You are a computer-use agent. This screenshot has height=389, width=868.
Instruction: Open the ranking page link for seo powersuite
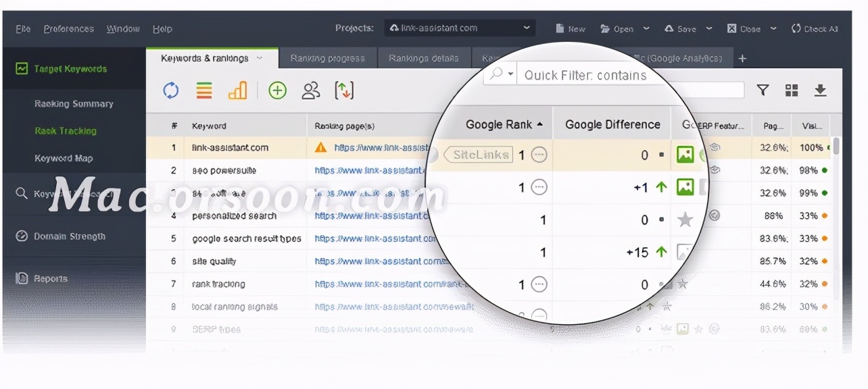[371, 171]
